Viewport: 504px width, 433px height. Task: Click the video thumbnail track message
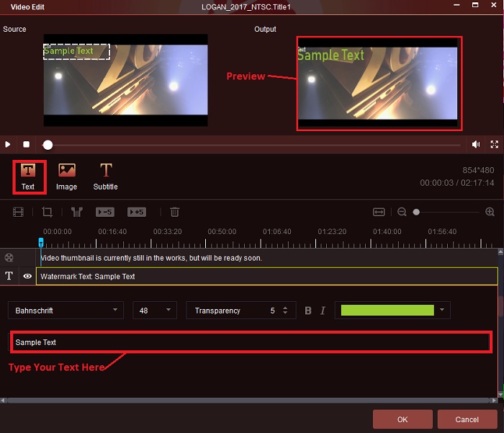coord(151,258)
